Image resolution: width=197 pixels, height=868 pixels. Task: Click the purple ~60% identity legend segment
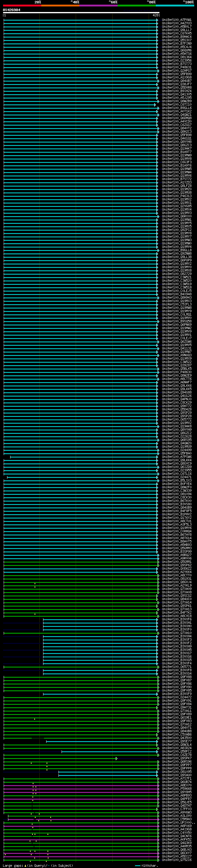(x=98, y=6)
